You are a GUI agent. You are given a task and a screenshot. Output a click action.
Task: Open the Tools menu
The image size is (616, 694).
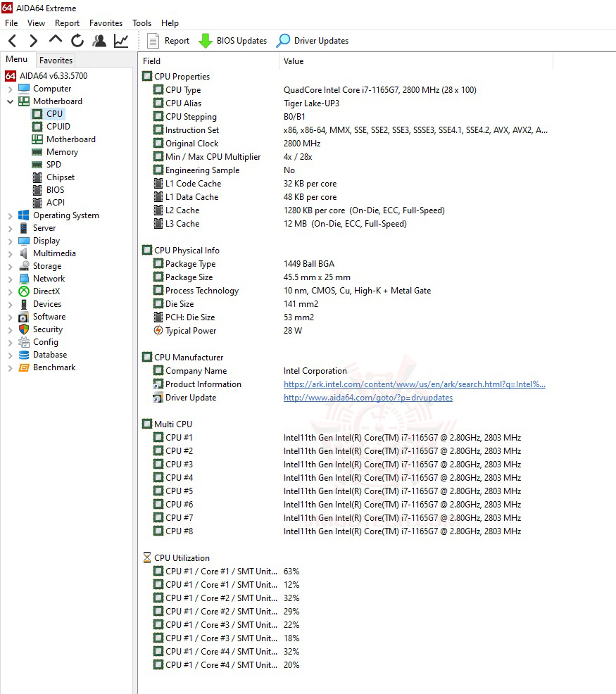click(x=142, y=23)
